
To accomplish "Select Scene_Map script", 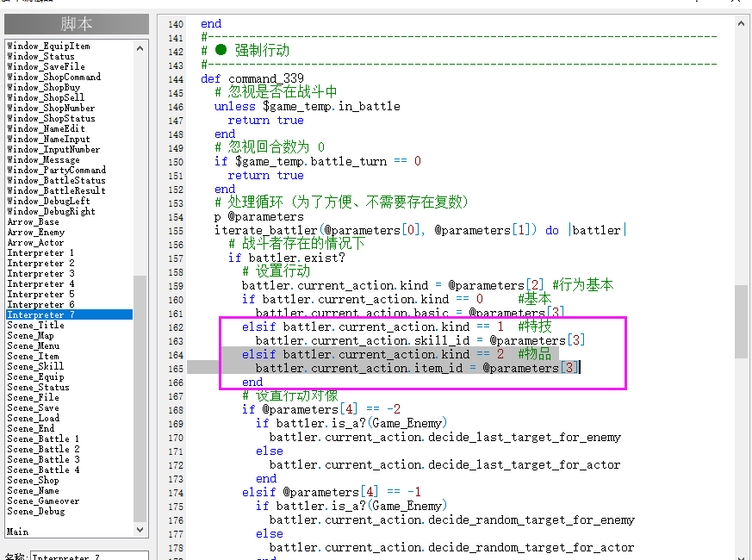I will [30, 336].
